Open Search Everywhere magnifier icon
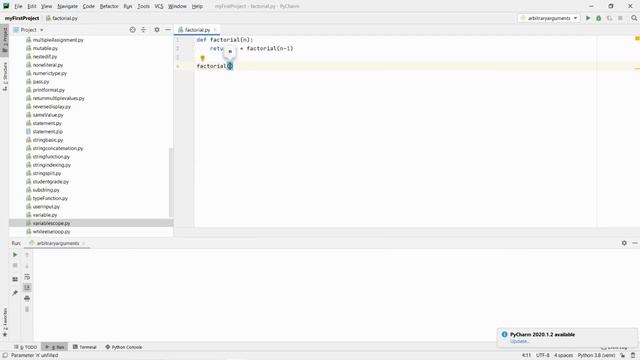 point(634,18)
